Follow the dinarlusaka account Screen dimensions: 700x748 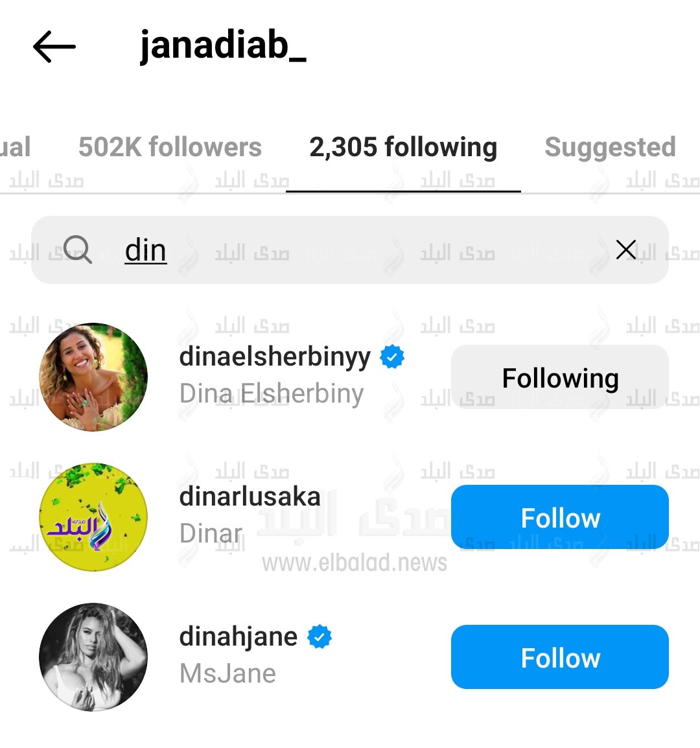[560, 517]
